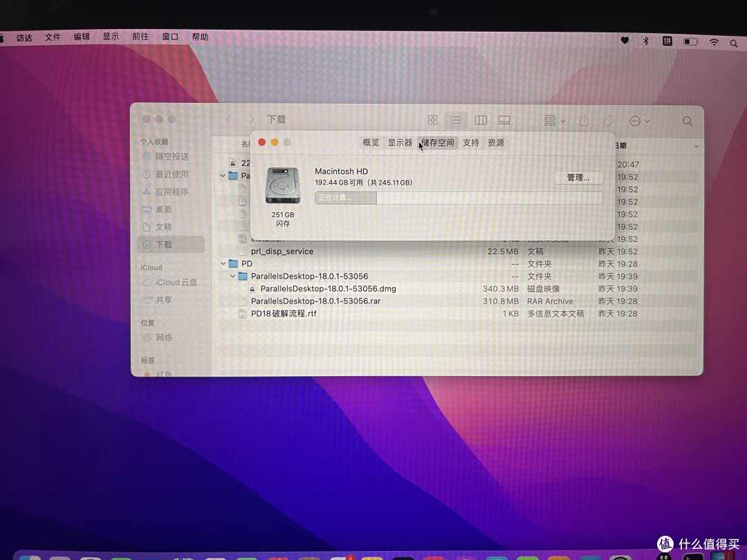Screen dimensions: 747x560
Task: Collapse the Pa… folder disclosure triangle
Action: (223, 176)
